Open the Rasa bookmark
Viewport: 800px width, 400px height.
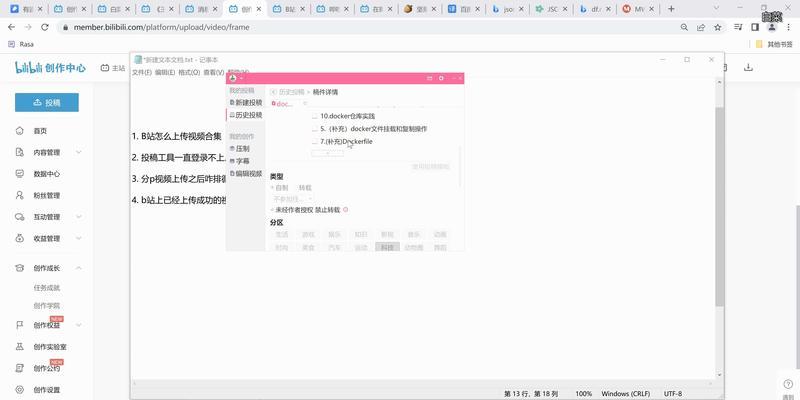[21, 44]
